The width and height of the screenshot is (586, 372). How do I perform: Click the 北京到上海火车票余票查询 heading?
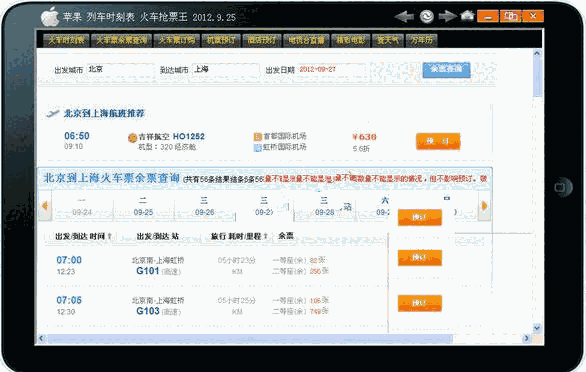[x=112, y=178]
